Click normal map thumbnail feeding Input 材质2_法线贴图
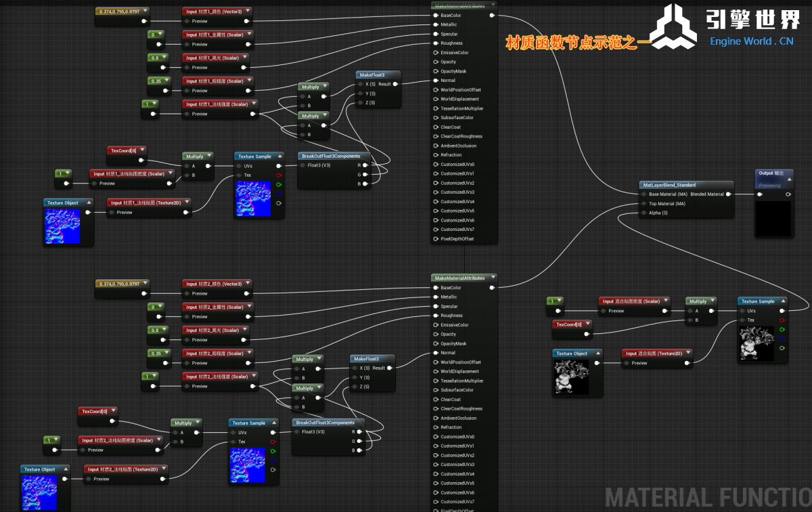Screen dimensions: 812x512 pos(39,492)
